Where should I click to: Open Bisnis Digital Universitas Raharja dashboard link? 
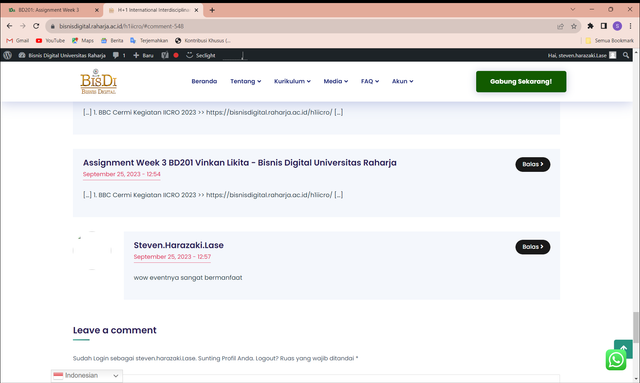point(62,55)
